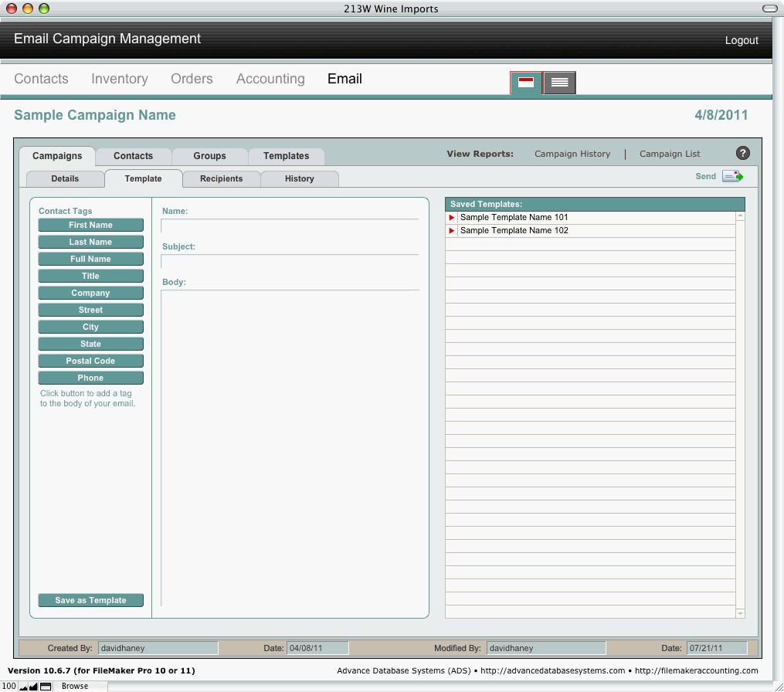Open the Contacts module
This screenshot has width=784, height=692.
coord(41,79)
